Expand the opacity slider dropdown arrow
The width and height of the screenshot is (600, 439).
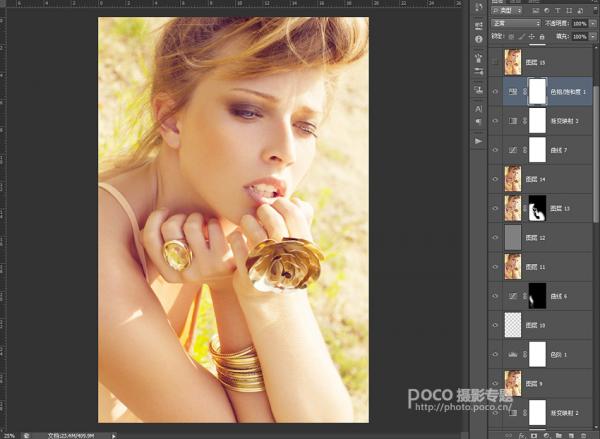coord(593,23)
